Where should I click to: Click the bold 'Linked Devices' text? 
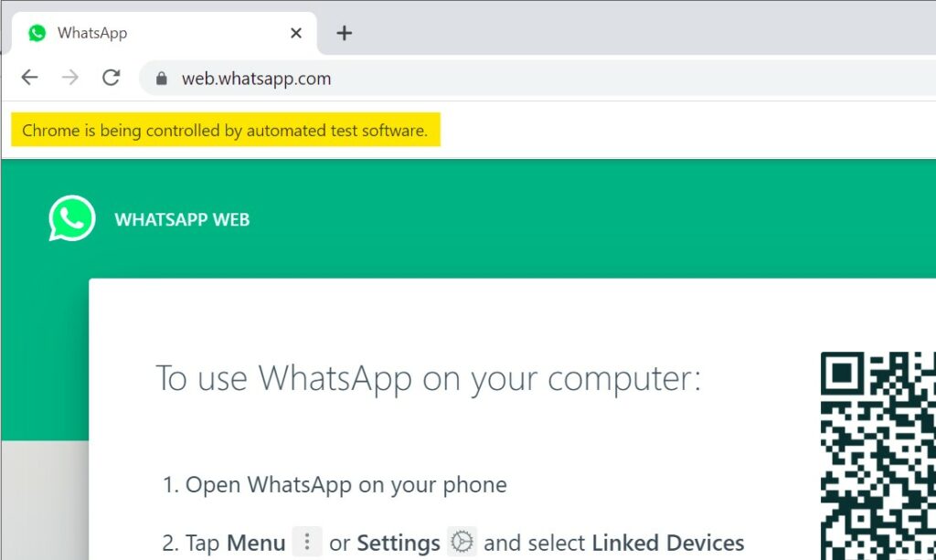click(x=668, y=543)
